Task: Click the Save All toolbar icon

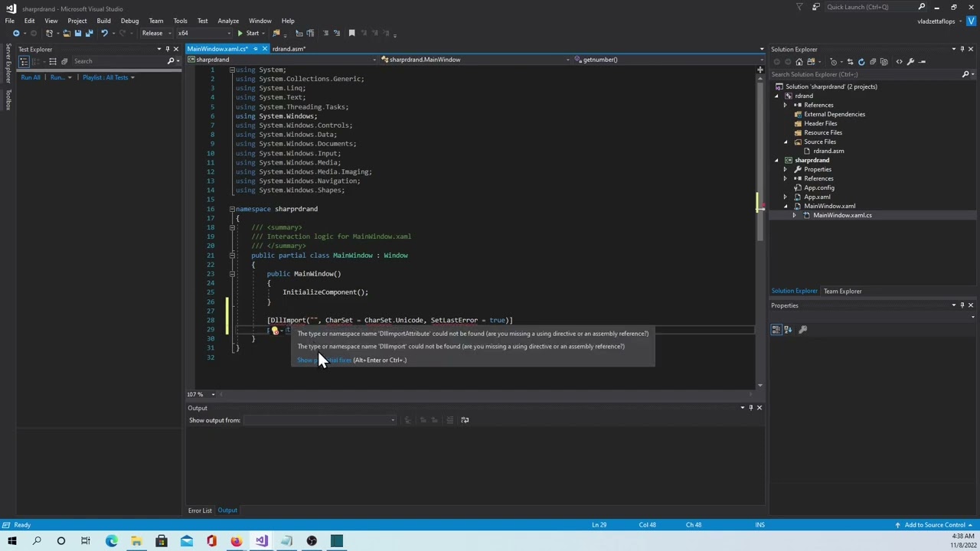Action: (x=90, y=33)
